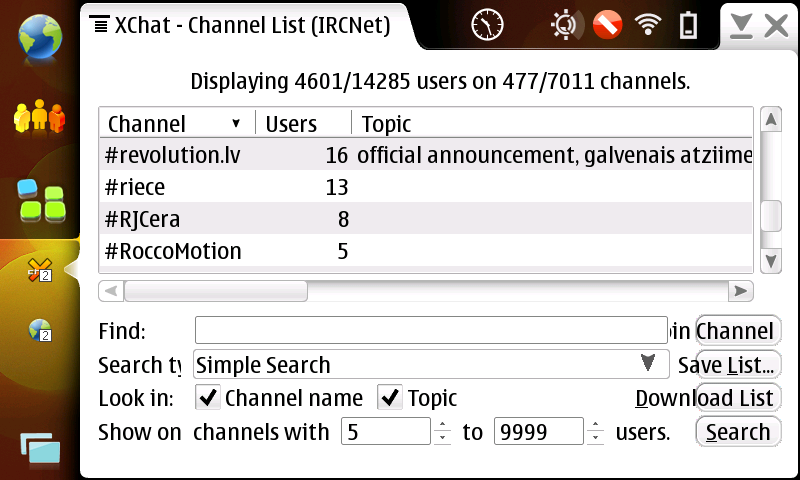Check the battery status icon
800x480 pixels.
tap(689, 24)
